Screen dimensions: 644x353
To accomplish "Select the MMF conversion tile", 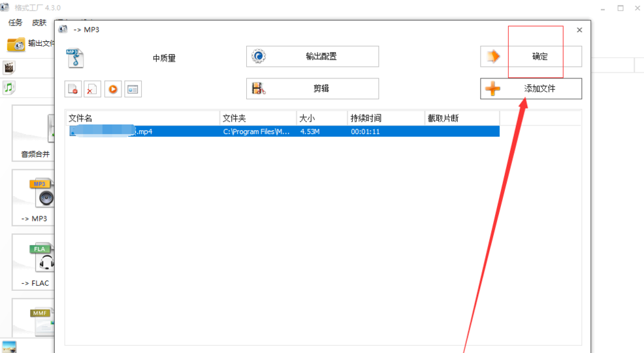I will pos(33,318).
